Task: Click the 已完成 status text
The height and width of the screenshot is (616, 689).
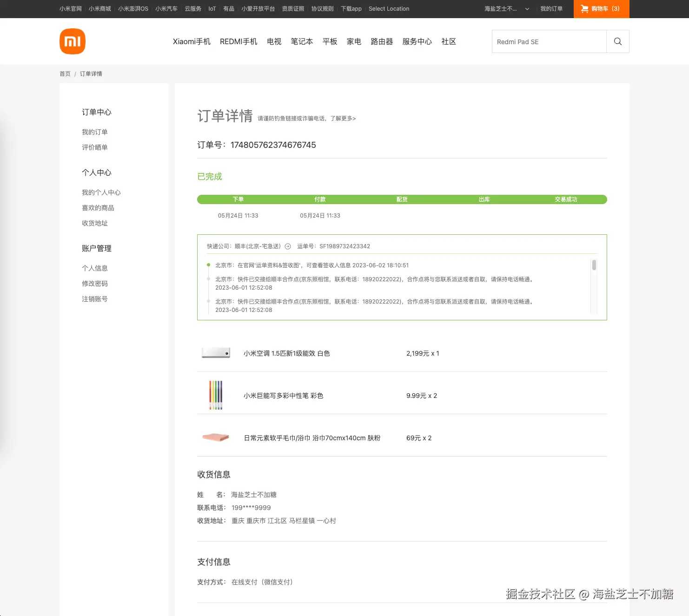Action: point(210,177)
